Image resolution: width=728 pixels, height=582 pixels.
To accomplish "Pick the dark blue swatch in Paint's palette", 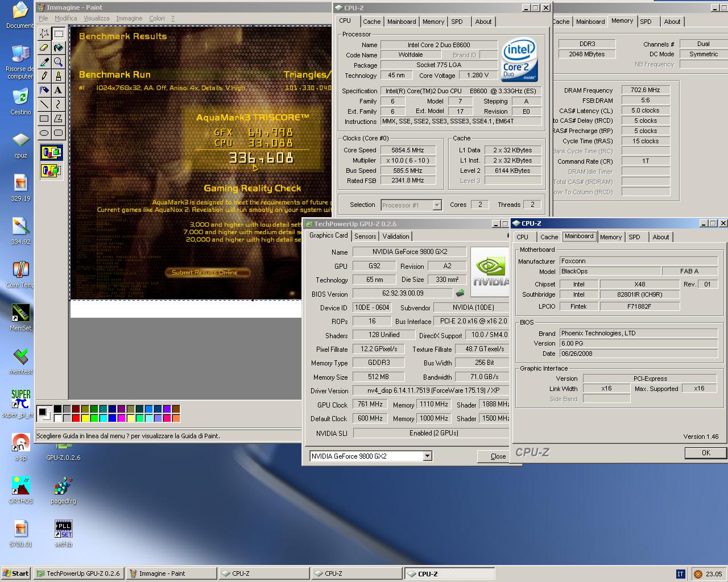I will pyautogui.click(x=112, y=409).
